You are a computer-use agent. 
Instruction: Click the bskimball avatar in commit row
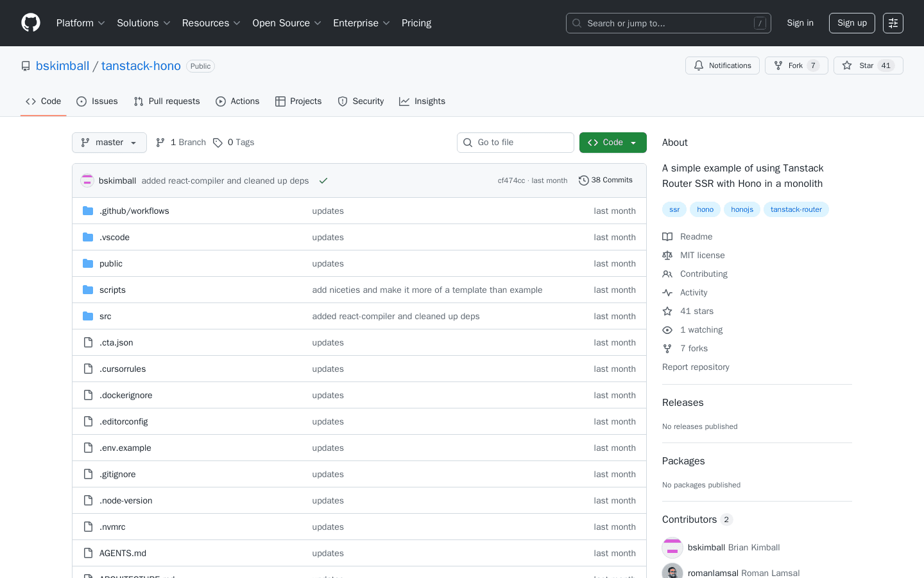[87, 180]
